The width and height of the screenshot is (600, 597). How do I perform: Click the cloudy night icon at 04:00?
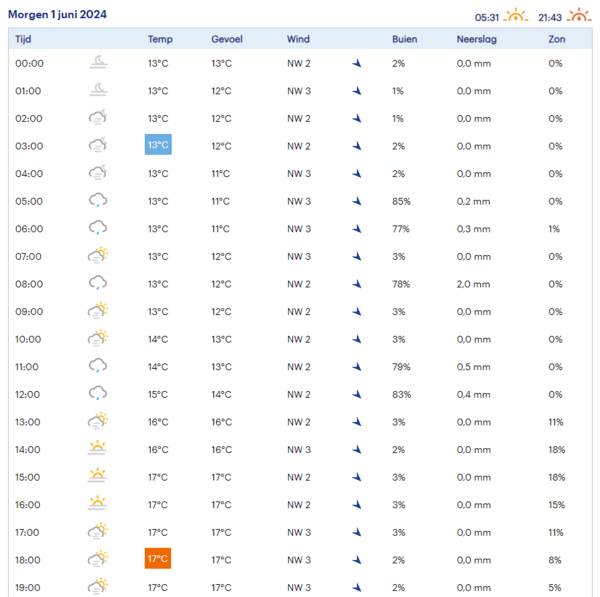(98, 172)
